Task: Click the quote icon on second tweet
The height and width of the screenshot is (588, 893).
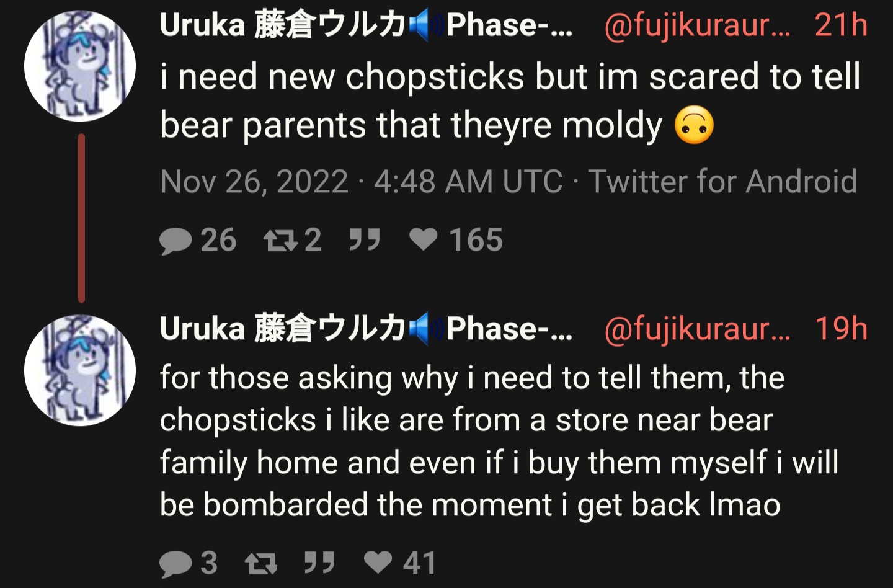Action: (x=320, y=563)
